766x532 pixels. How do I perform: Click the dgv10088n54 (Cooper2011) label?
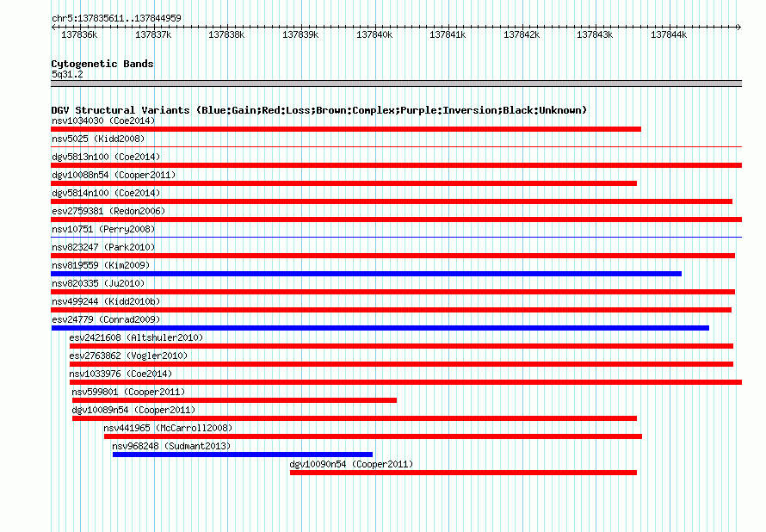point(114,175)
